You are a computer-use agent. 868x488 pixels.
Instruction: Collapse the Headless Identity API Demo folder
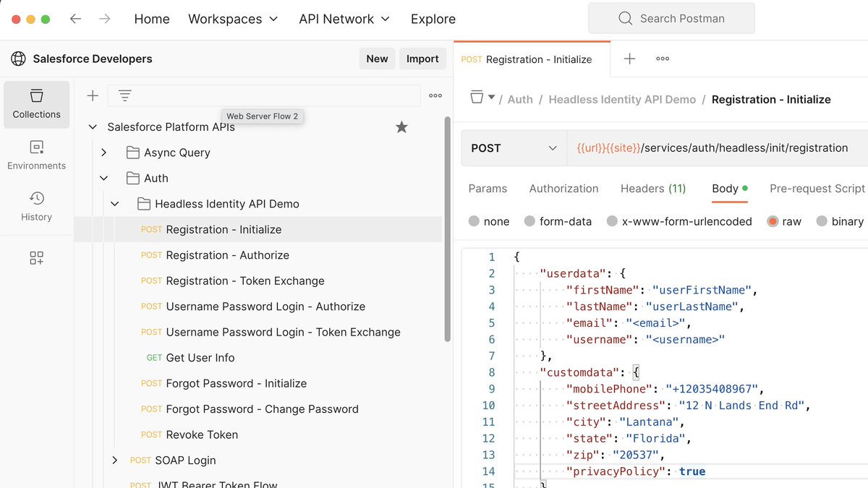click(114, 203)
